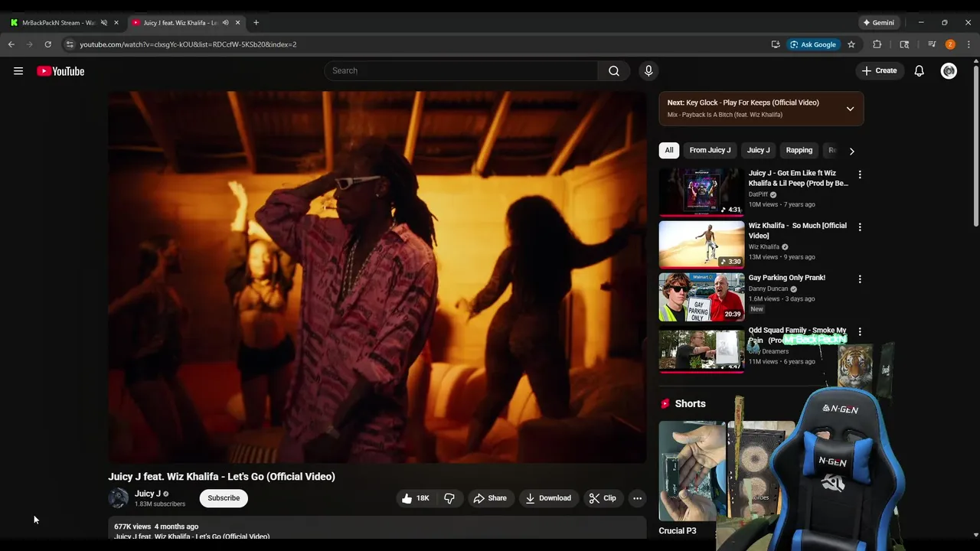This screenshot has height=551, width=980.
Task: Start voice search with the microphone
Action: pos(648,70)
